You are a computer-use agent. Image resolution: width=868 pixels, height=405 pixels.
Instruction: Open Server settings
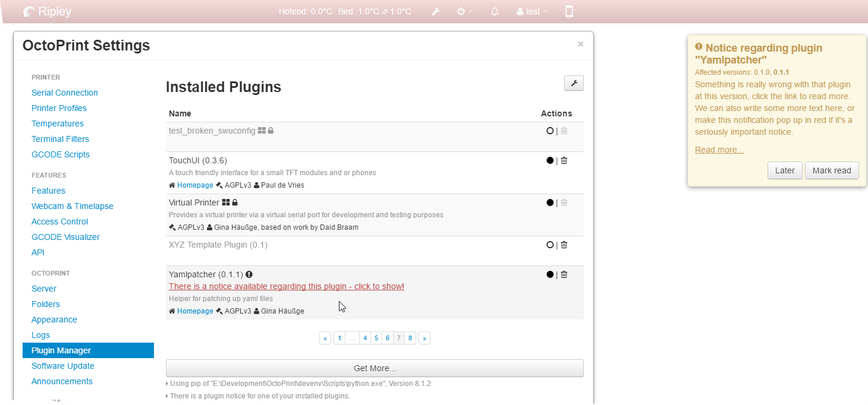44,289
